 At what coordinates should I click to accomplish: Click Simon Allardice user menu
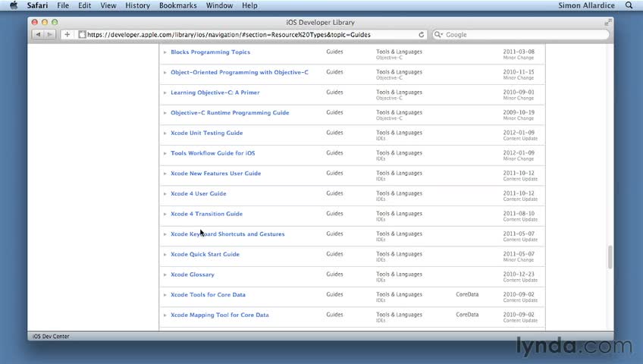586,5
